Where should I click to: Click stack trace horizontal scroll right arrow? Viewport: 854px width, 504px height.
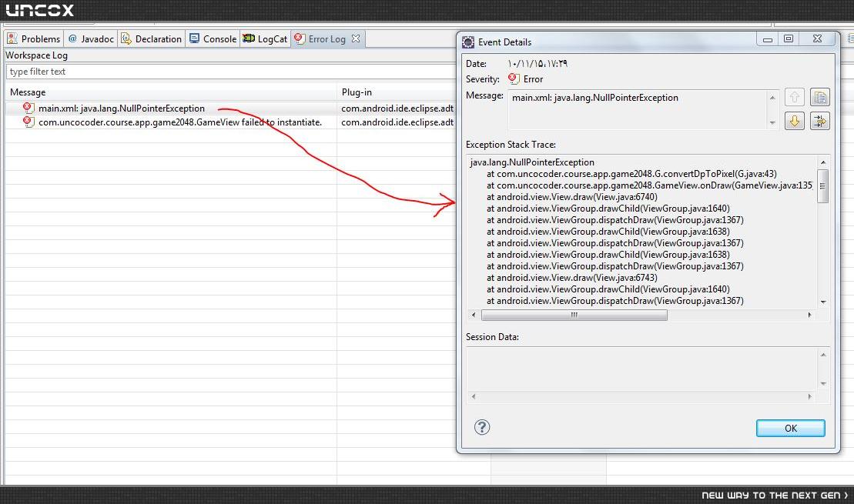pyautogui.click(x=809, y=315)
